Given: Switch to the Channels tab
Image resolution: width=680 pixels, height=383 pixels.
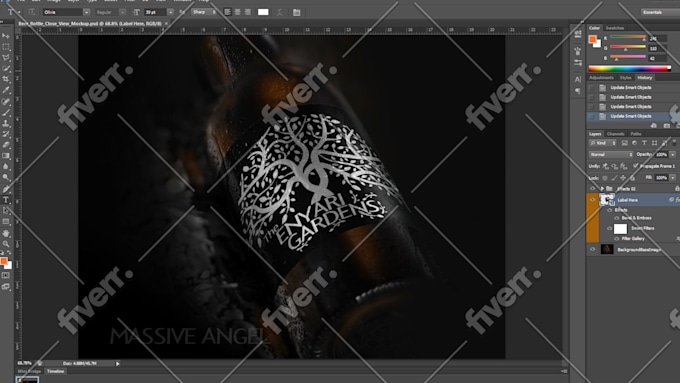Looking at the screenshot, I should click(615, 134).
